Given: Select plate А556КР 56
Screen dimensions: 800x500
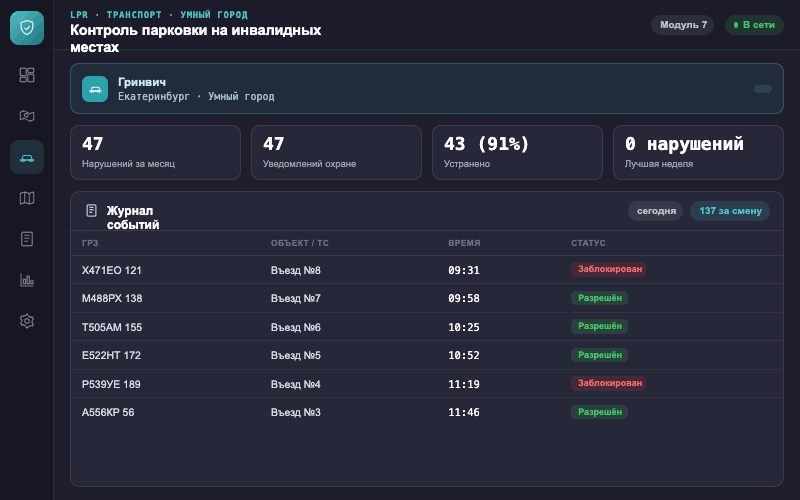Looking at the screenshot, I should click(x=108, y=412).
